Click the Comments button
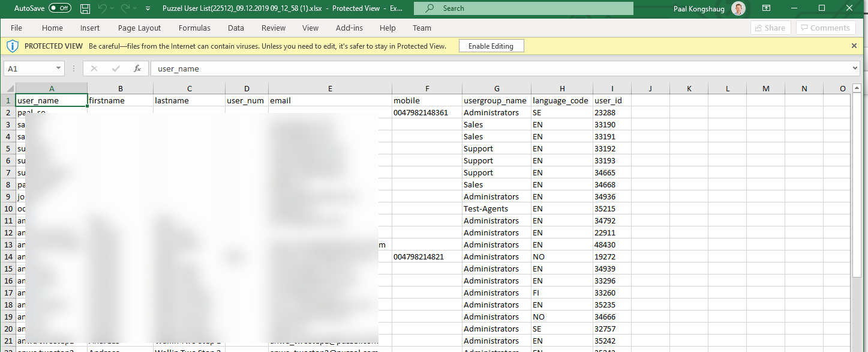868x352 pixels. [826, 28]
